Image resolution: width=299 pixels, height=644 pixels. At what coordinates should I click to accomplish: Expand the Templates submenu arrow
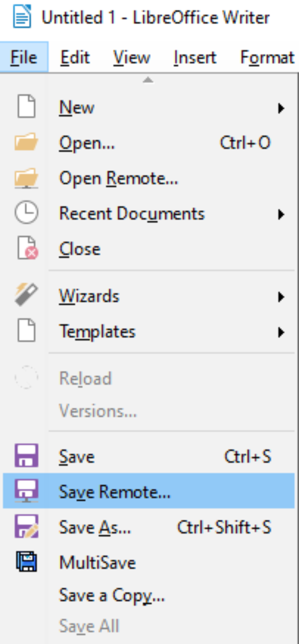click(281, 332)
